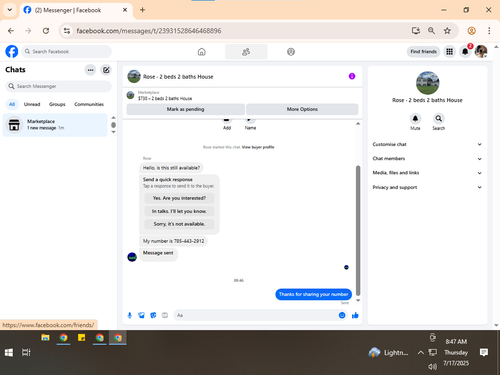Click the volume speaker tray icon
This screenshot has height=375, width=500.
click(x=432, y=367)
